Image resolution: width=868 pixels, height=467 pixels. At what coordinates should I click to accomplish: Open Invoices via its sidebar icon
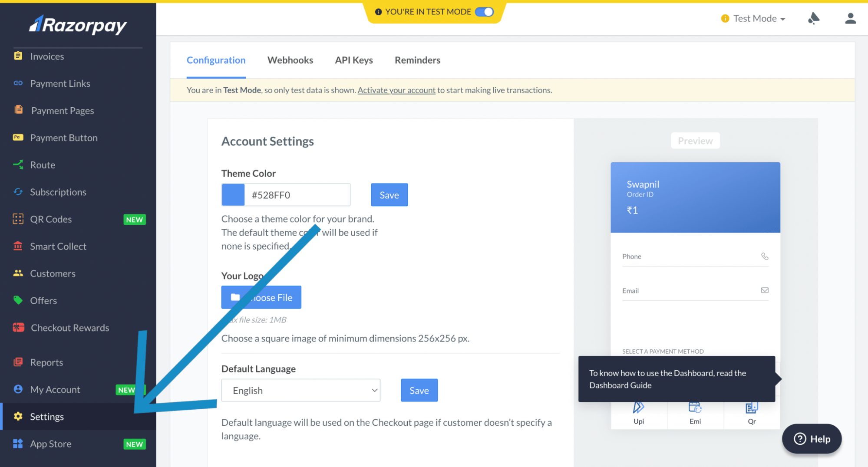click(18, 56)
